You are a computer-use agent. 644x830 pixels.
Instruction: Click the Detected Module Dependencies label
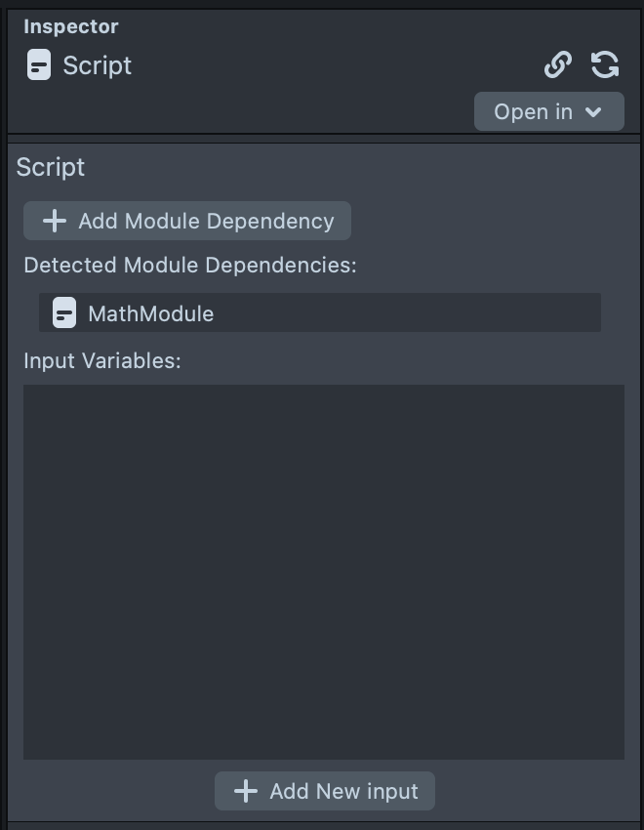tap(190, 265)
